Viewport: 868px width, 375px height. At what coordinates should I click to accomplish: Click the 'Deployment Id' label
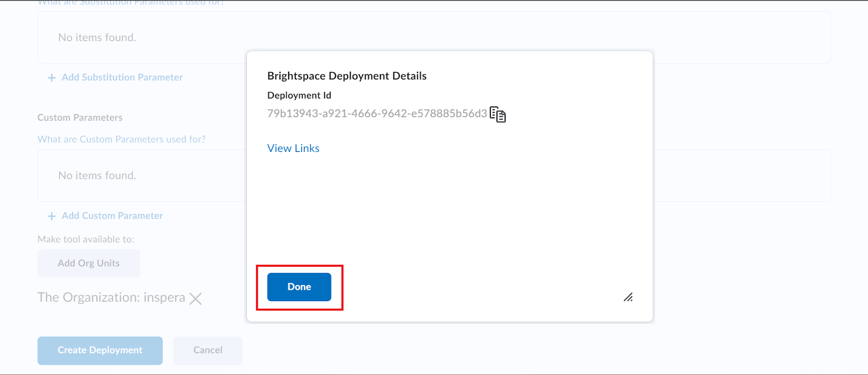[x=299, y=95]
